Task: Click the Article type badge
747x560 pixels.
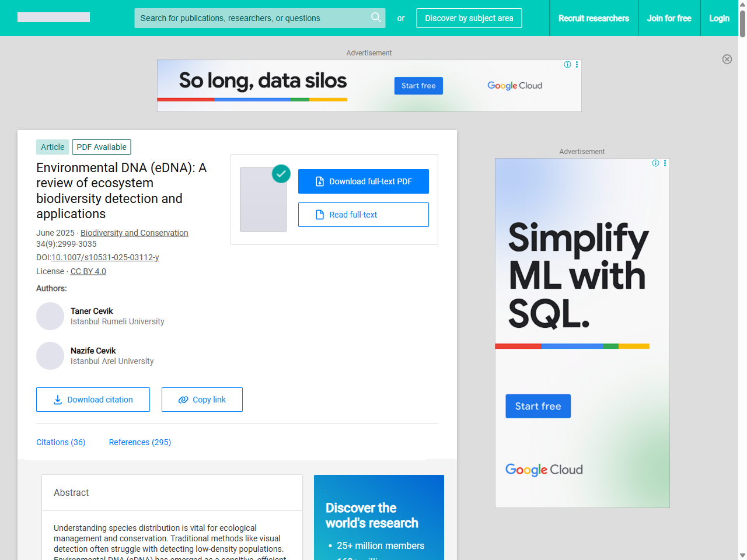Action: 53,147
